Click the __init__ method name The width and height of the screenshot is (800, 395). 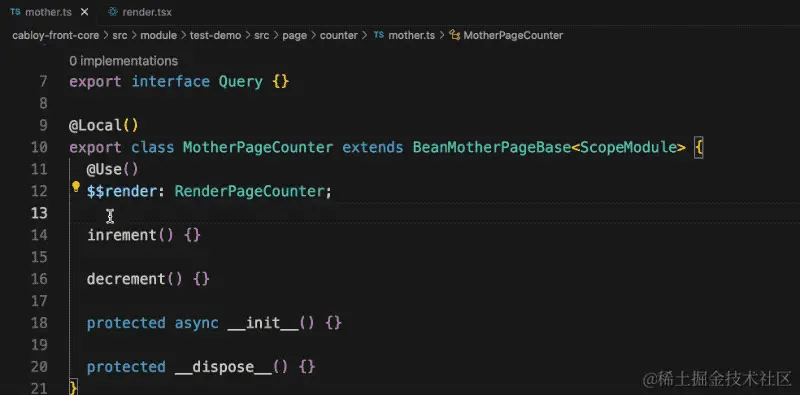pos(262,323)
